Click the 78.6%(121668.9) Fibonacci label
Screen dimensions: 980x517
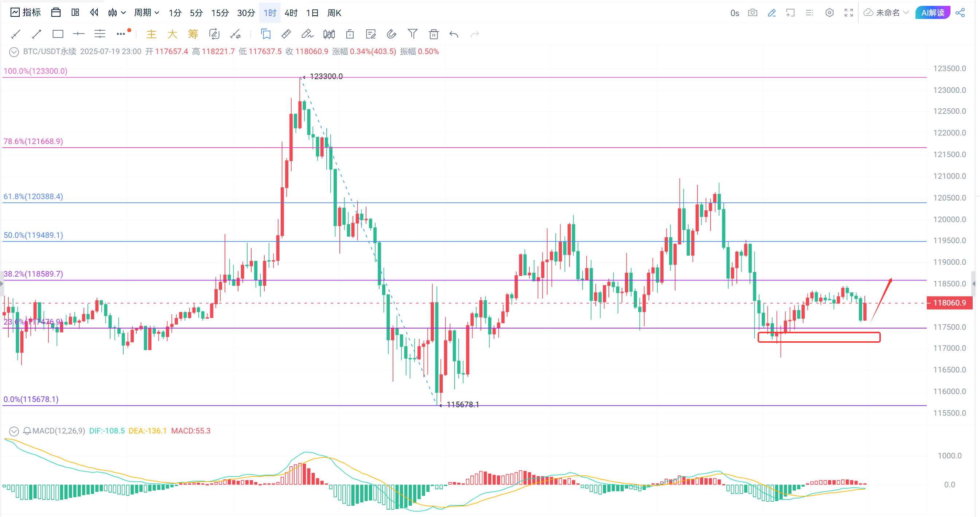[33, 141]
